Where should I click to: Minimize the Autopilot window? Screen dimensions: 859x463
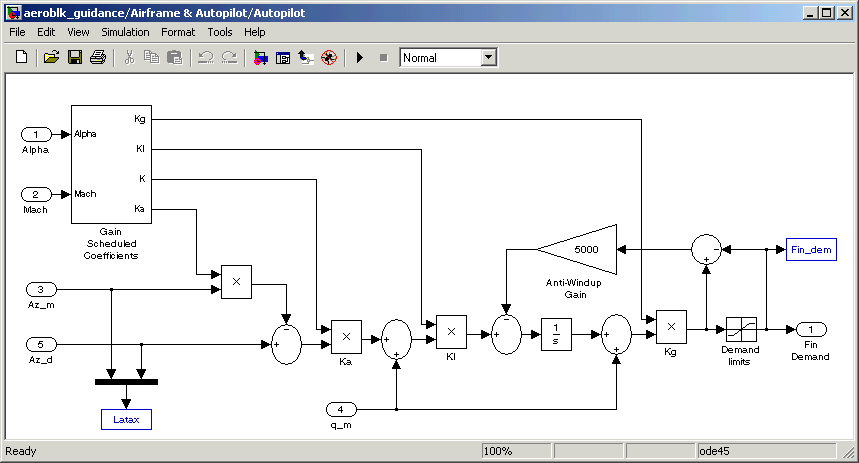pos(811,13)
